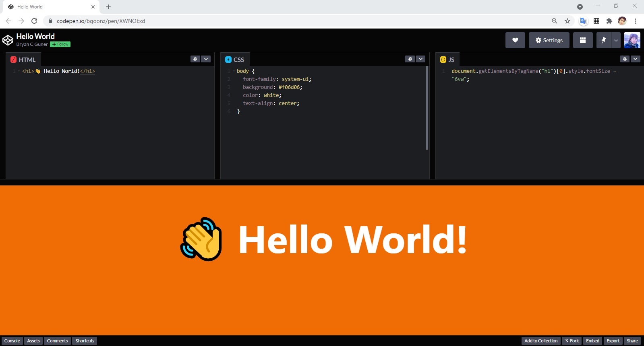Expand HTML editor dropdown arrow
Viewport: 644px width, 346px height.
coord(206,59)
